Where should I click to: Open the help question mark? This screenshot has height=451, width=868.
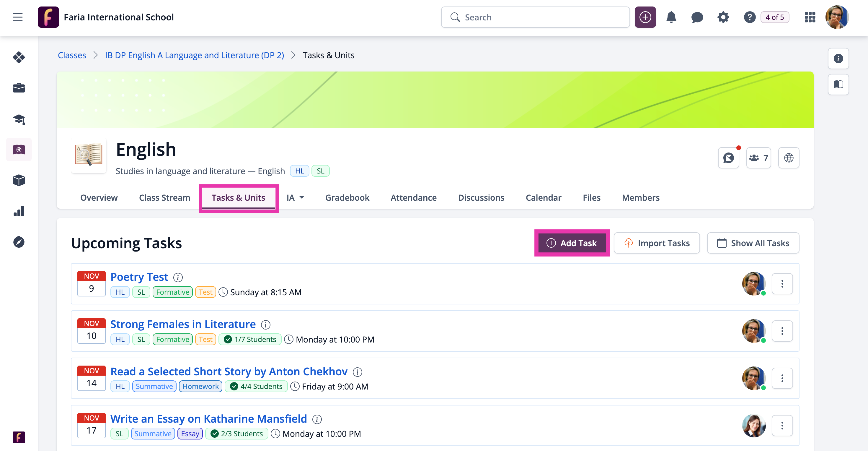pyautogui.click(x=750, y=17)
